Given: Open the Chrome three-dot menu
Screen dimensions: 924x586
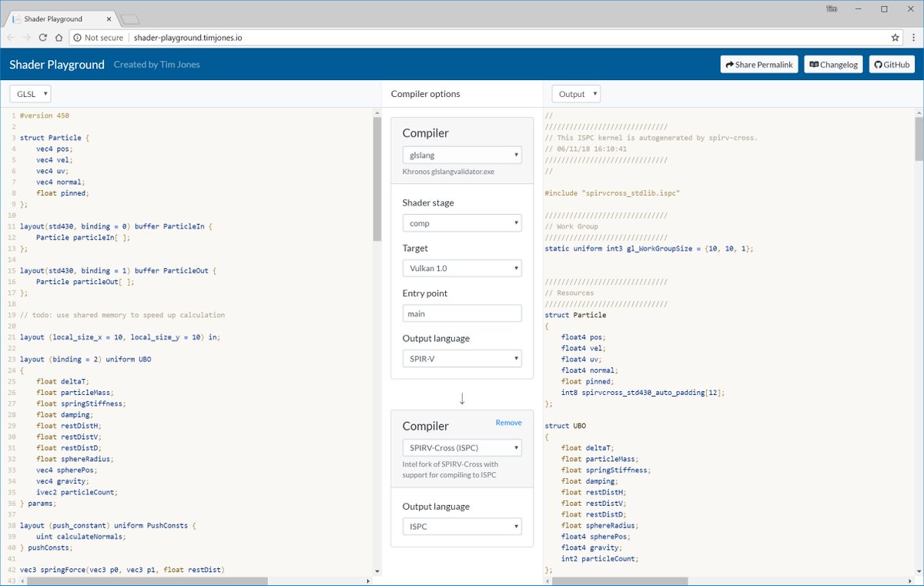Looking at the screenshot, I should (x=912, y=37).
